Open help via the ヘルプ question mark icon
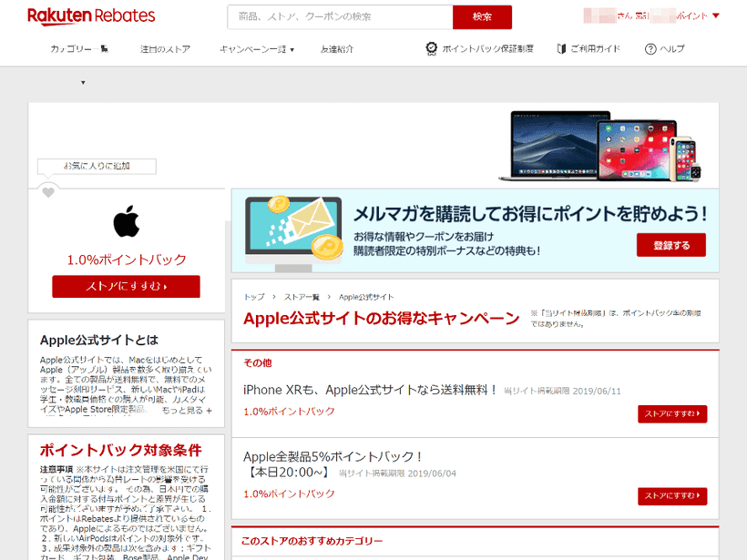 pos(650,48)
